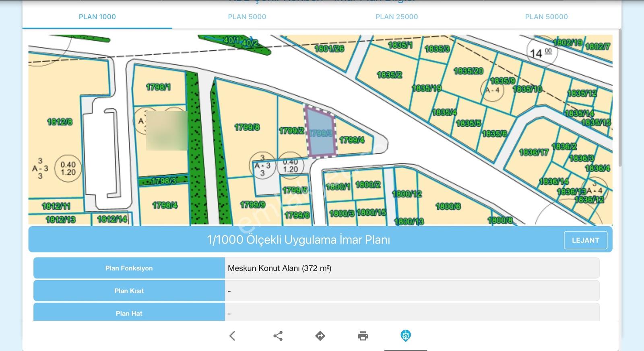Click parcel label 1812/11
The image size is (644, 351).
pyautogui.click(x=56, y=206)
